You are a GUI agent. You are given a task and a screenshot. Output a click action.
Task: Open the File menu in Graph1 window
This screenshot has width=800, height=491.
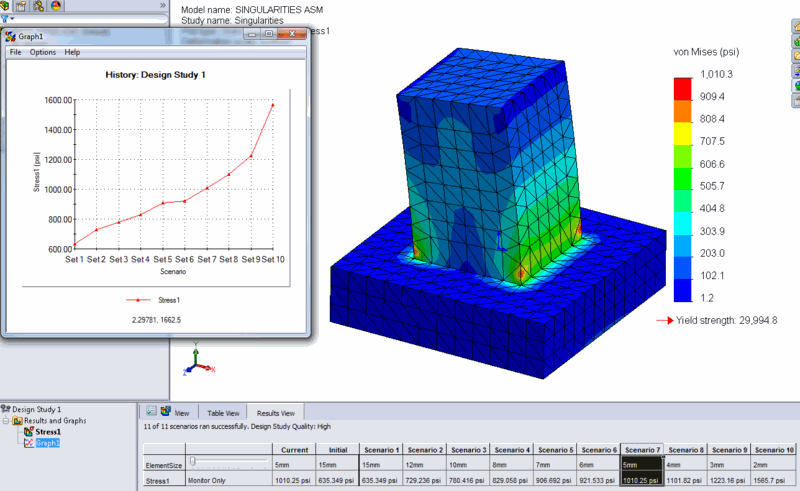click(15, 52)
